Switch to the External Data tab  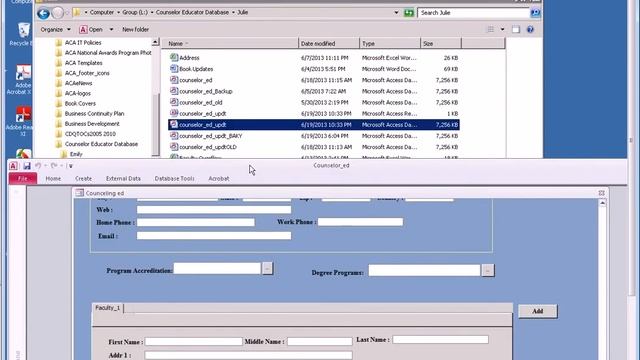(123, 179)
